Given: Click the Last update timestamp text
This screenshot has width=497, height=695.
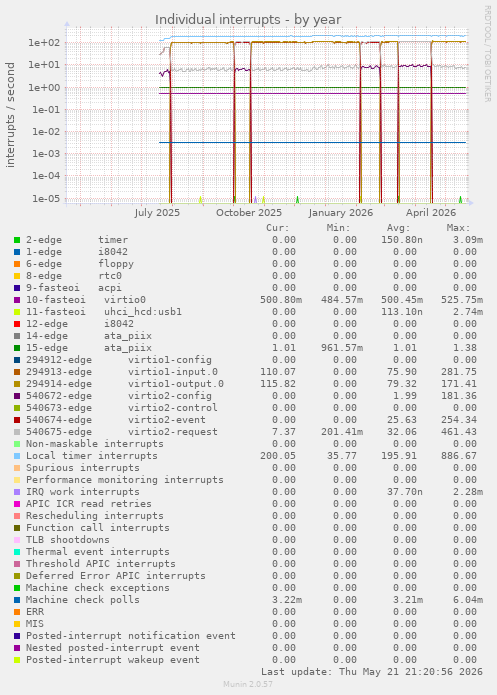Looking at the screenshot, I should (372, 672).
